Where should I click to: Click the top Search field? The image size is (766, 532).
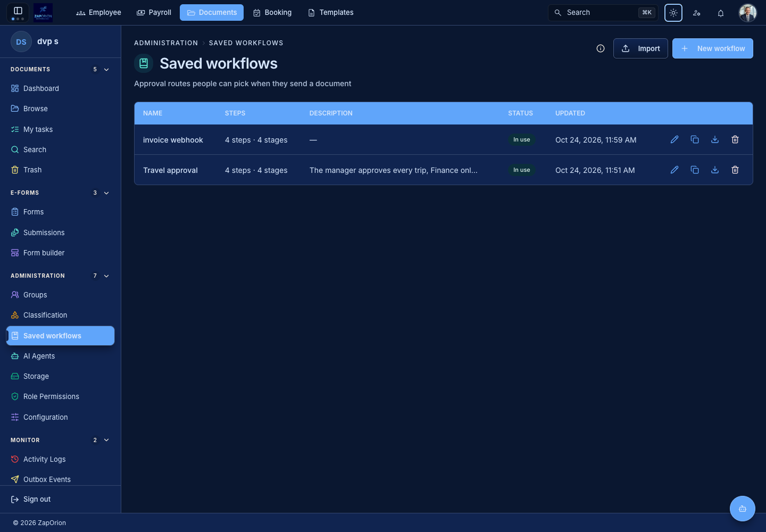603,12
